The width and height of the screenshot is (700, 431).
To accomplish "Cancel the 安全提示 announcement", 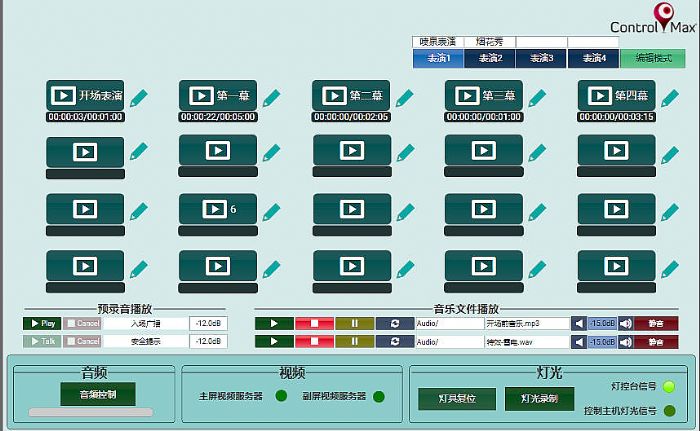I will coord(82,341).
